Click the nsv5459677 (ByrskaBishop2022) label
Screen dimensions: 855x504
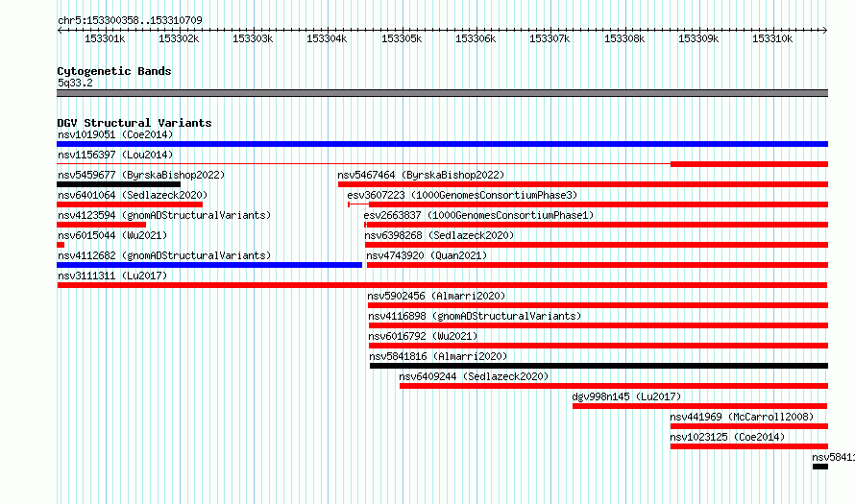[x=141, y=175]
